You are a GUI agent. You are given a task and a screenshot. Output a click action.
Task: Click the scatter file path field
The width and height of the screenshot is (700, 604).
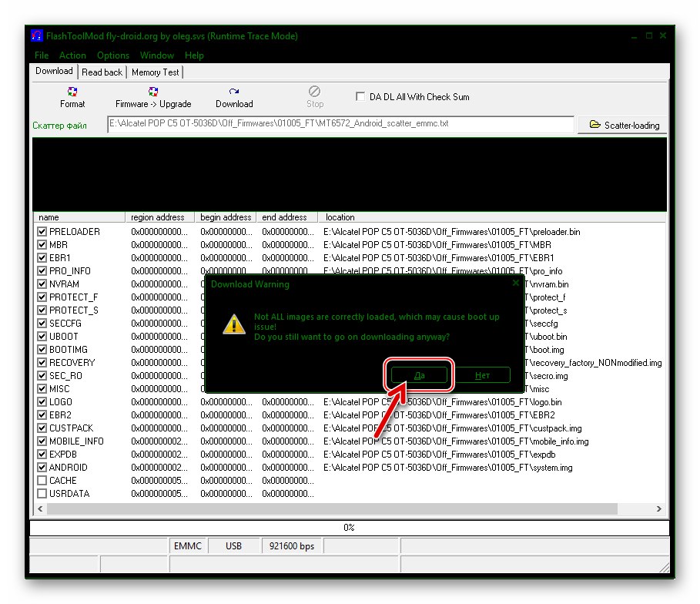pos(340,124)
